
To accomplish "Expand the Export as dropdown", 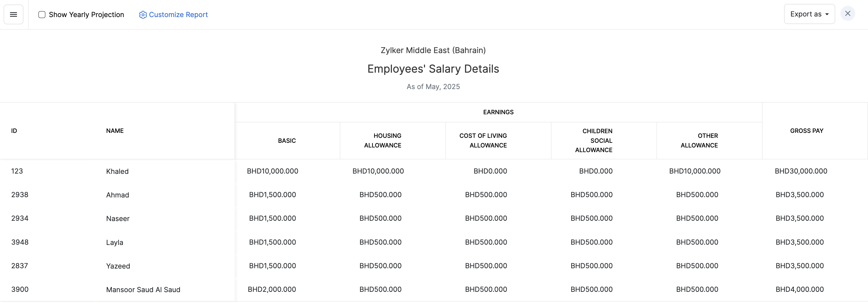I will [809, 14].
